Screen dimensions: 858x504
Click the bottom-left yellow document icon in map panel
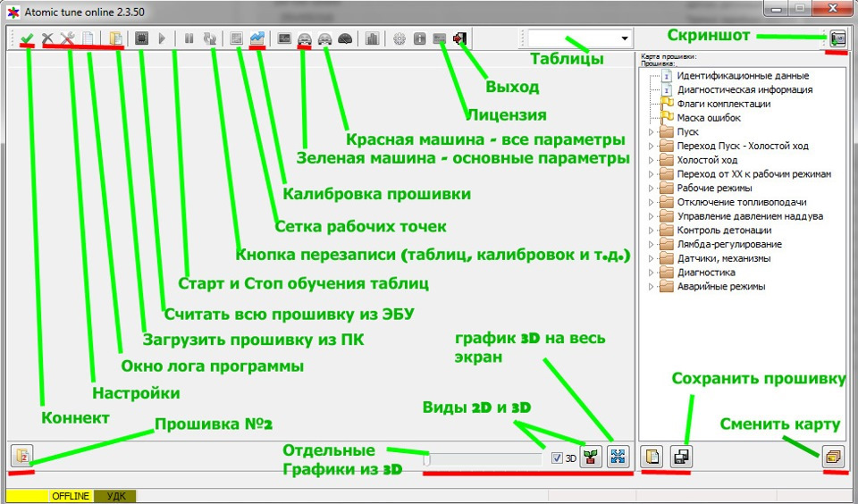(652, 457)
